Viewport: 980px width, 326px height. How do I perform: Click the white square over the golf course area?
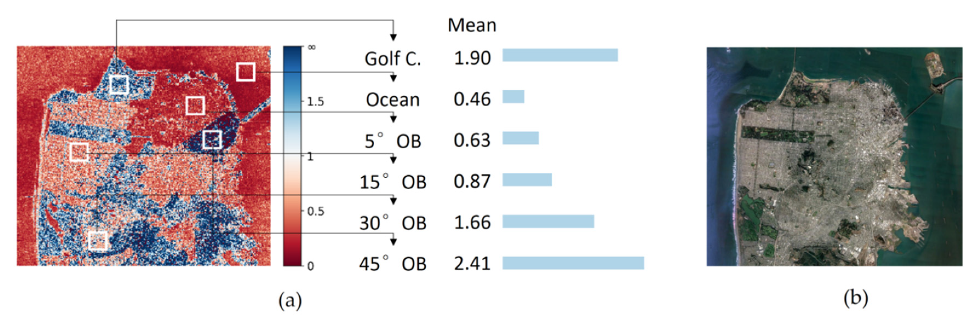(x=119, y=84)
